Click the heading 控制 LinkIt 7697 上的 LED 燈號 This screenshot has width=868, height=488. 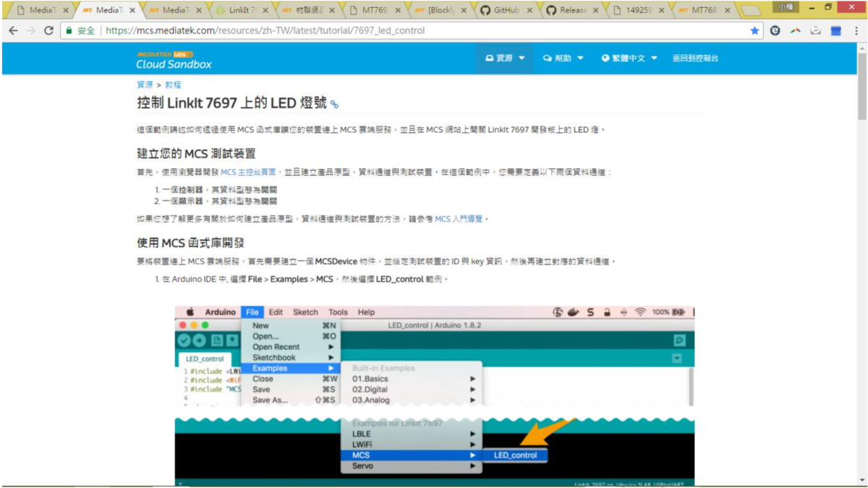(232, 103)
